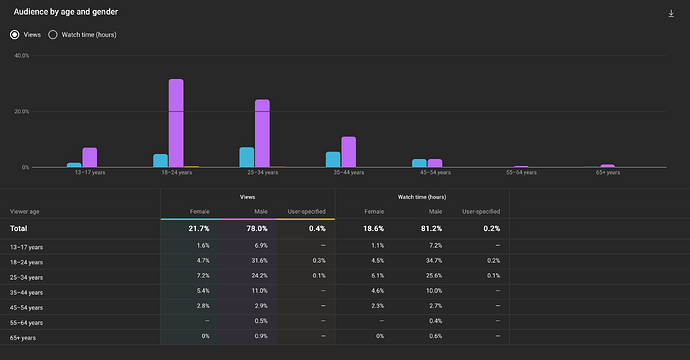
Task: Click the '40.0%' y-axis label
Action: click(22, 55)
